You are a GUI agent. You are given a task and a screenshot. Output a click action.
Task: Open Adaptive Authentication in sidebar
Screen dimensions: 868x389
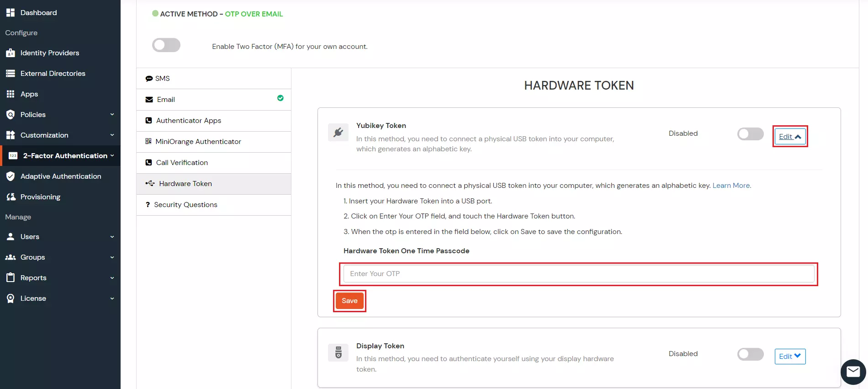[61, 176]
